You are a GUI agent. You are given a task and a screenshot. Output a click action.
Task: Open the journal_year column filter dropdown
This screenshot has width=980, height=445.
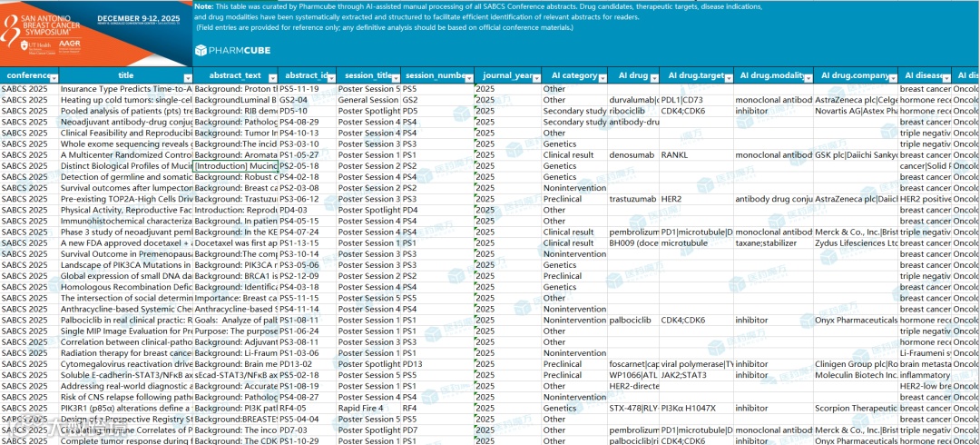coord(536,78)
